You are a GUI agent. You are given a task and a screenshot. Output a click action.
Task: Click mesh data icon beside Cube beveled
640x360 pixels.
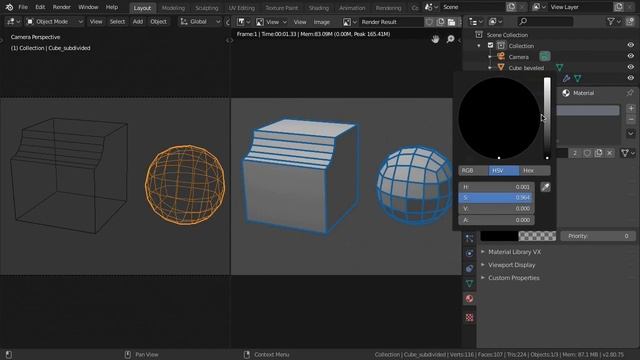tap(559, 67)
